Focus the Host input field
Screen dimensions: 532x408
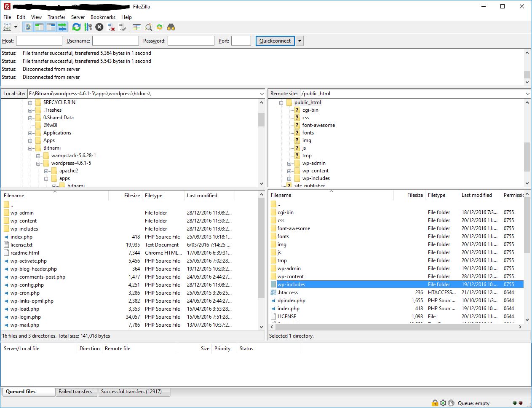(39, 41)
